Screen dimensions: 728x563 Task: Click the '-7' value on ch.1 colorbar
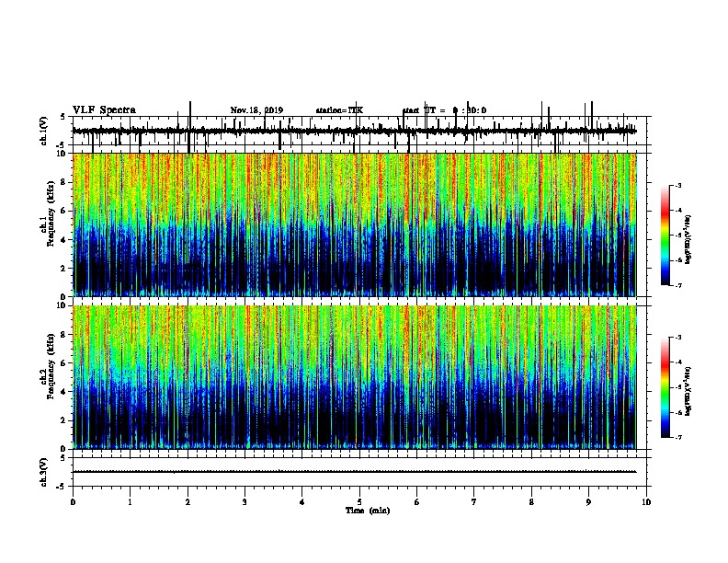point(677,285)
